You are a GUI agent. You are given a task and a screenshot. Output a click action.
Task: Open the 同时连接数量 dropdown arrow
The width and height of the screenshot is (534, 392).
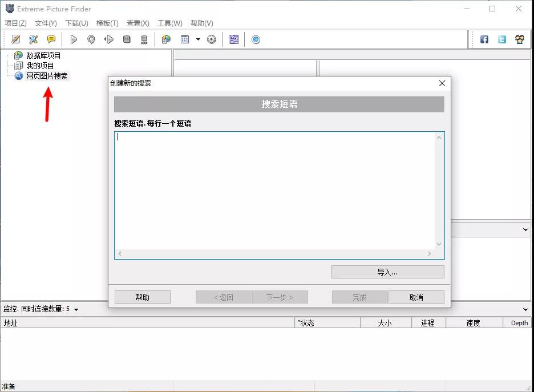(x=76, y=310)
